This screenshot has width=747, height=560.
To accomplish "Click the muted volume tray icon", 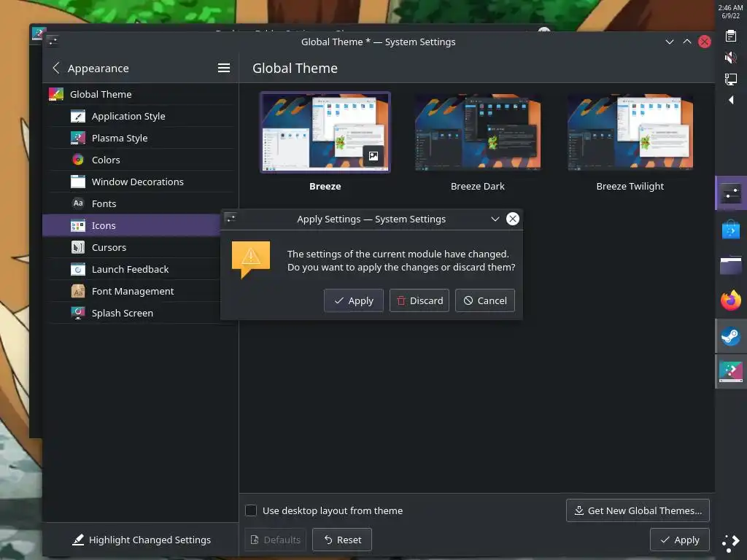I will (731, 58).
